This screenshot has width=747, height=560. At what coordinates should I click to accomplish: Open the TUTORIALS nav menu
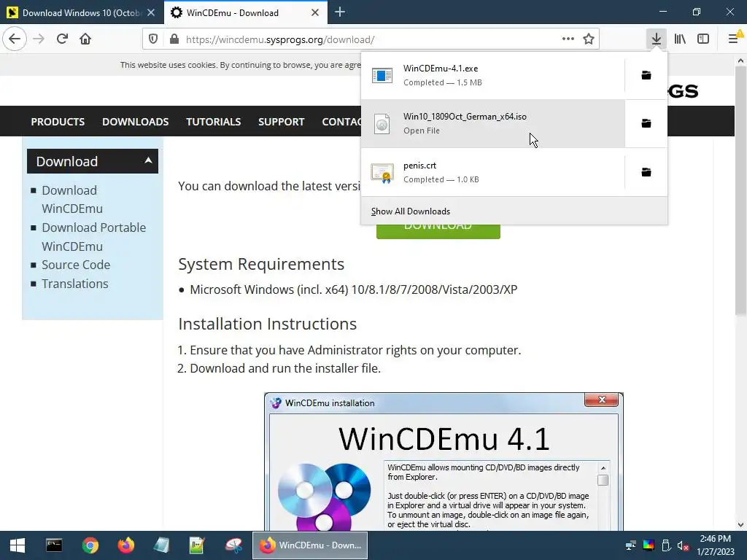pyautogui.click(x=214, y=122)
